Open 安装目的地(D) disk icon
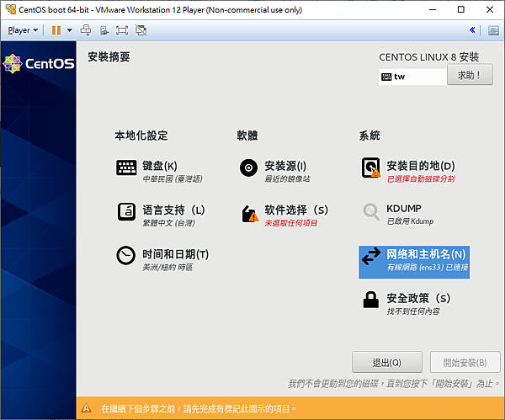The width and height of the screenshot is (505, 420). coord(370,167)
